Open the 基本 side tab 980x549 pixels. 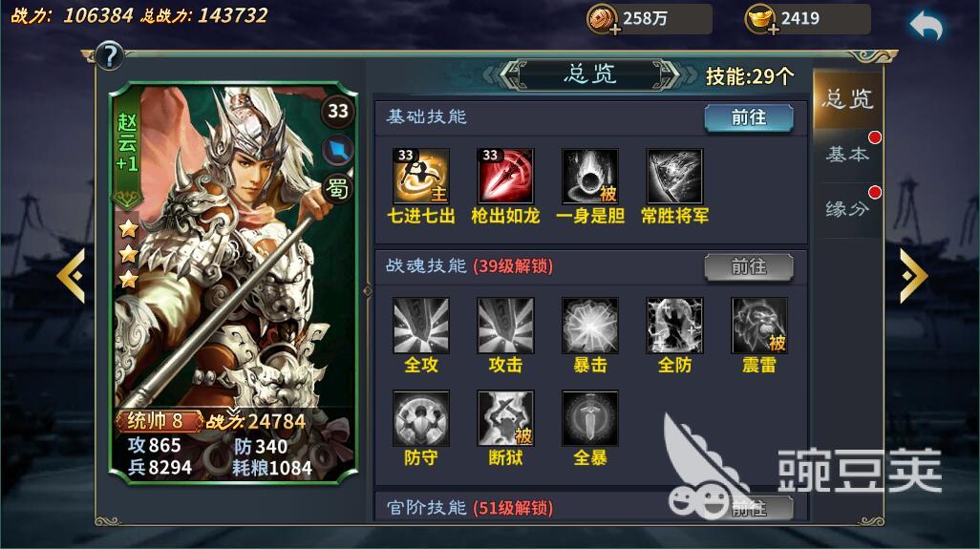[x=847, y=155]
